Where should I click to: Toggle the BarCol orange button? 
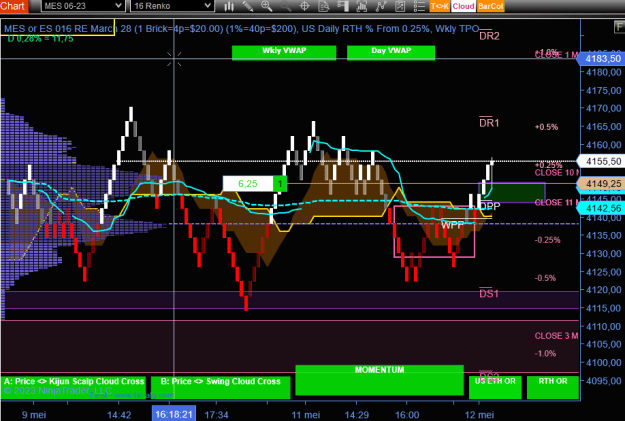[490, 6]
